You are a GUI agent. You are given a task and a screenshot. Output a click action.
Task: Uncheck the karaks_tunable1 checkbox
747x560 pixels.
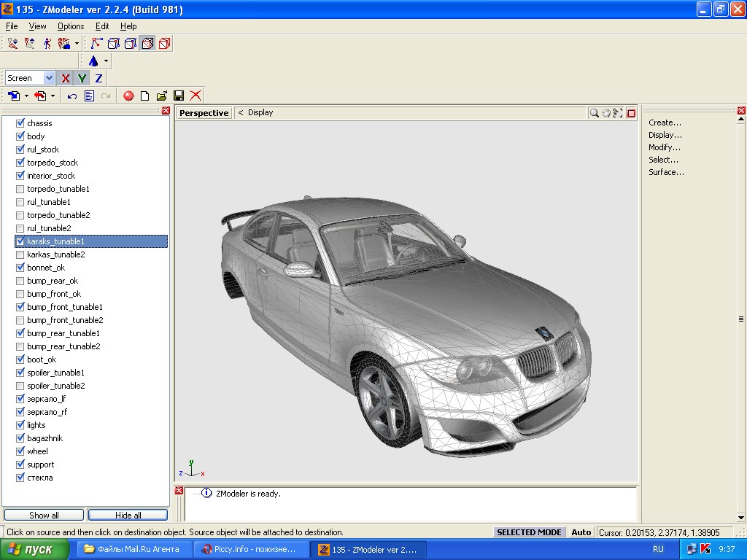coord(20,241)
